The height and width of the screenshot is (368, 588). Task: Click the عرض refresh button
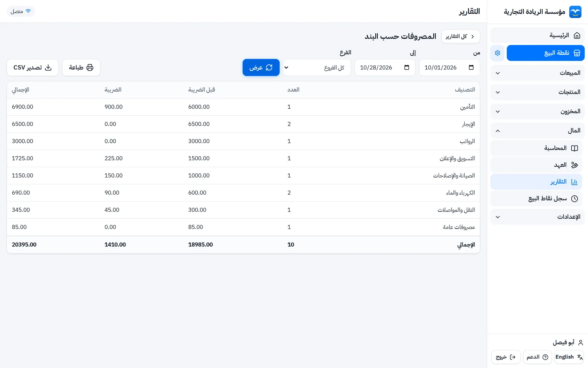click(261, 67)
